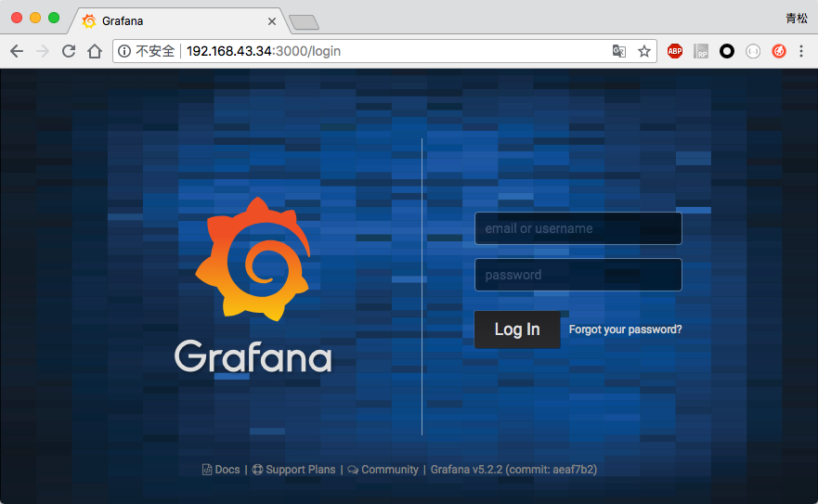Click the Grafana v5.2.2 version text
Screen dimensions: 818x504
[x=513, y=470]
